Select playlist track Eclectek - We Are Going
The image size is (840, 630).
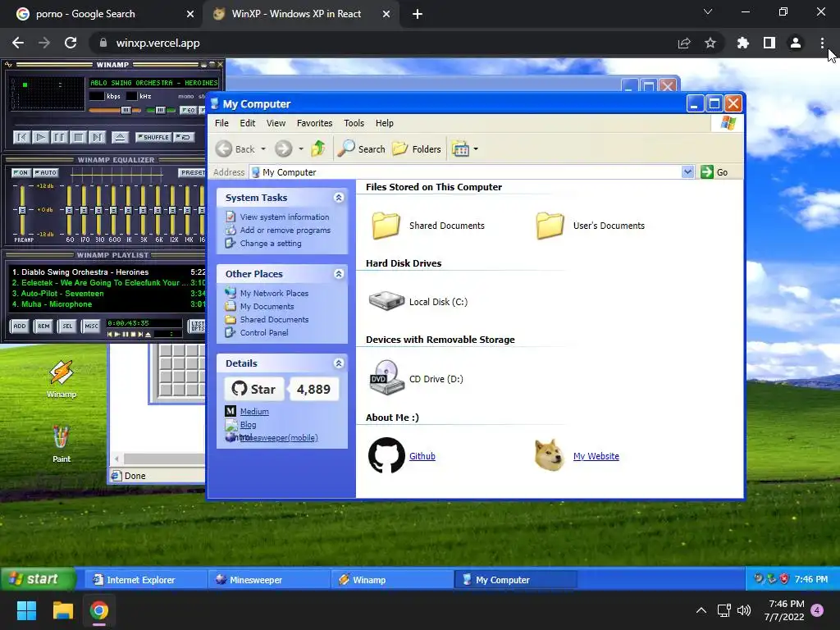click(107, 283)
